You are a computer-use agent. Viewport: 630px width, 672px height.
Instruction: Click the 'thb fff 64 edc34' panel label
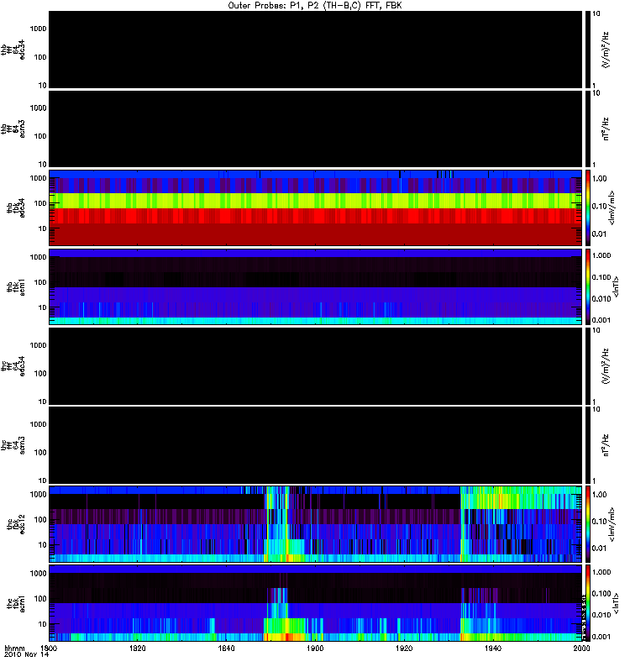coord(13,50)
